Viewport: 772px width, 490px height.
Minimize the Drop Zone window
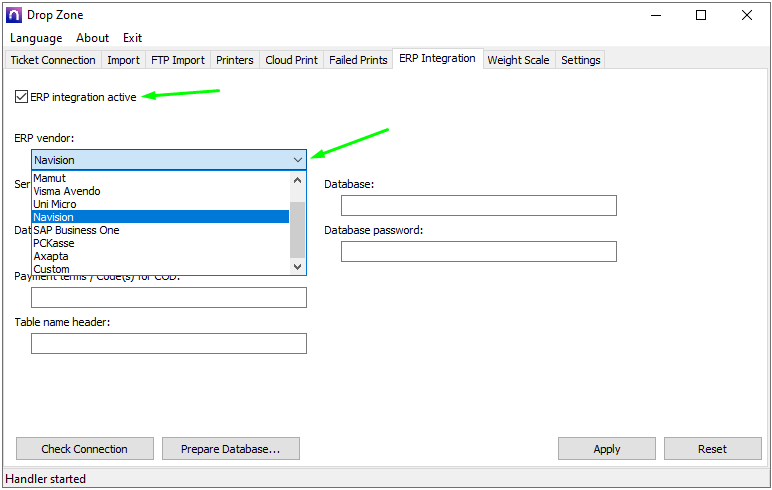click(x=656, y=15)
